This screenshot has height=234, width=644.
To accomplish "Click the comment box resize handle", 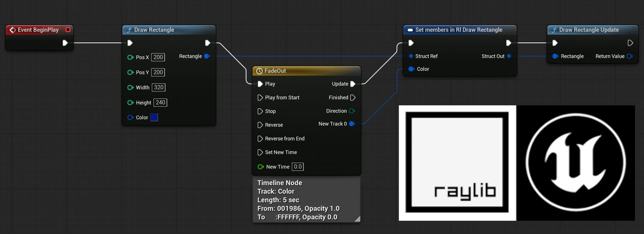I will click(x=357, y=218).
